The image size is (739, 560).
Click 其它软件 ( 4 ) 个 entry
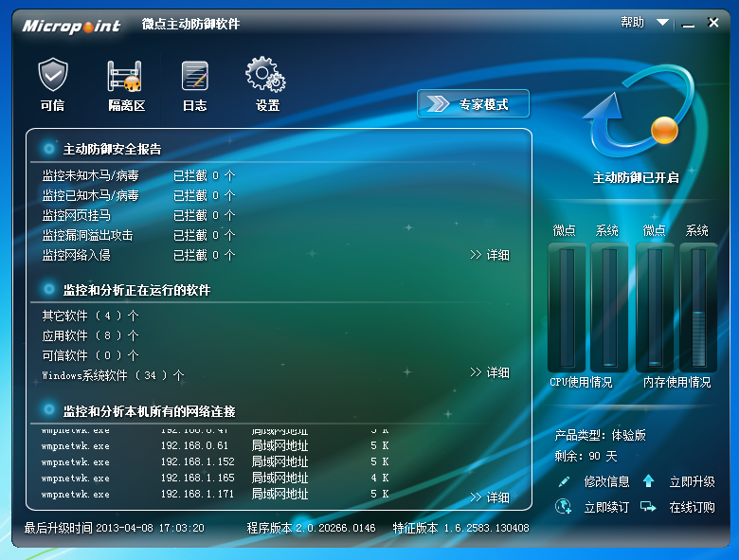coord(90,316)
